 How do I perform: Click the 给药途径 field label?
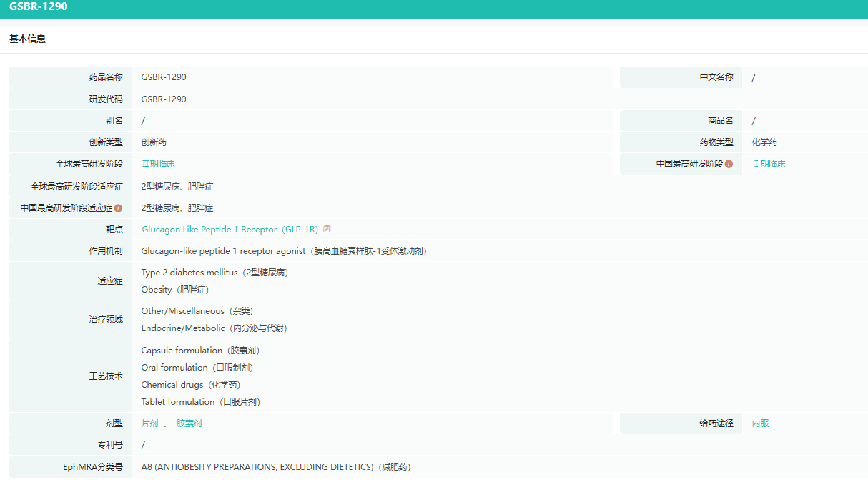point(716,423)
